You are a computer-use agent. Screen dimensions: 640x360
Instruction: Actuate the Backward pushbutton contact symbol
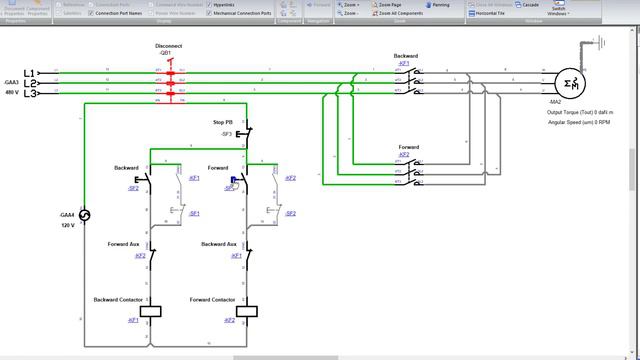click(x=144, y=180)
